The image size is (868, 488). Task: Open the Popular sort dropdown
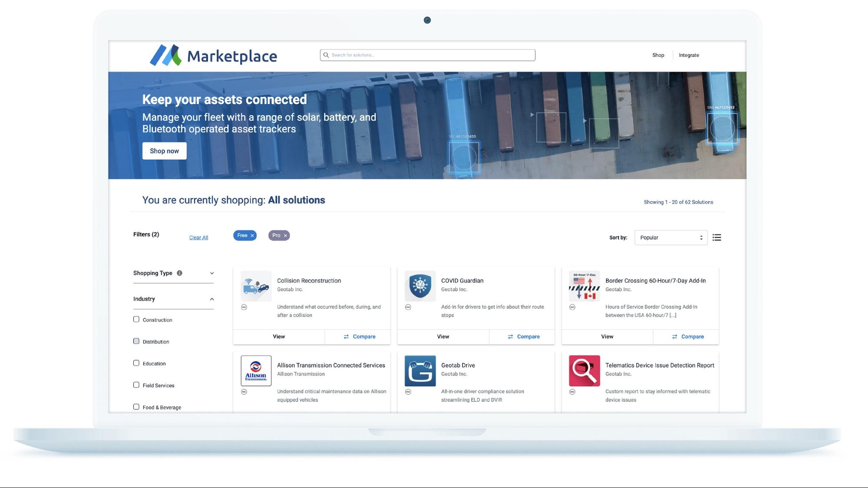671,237
